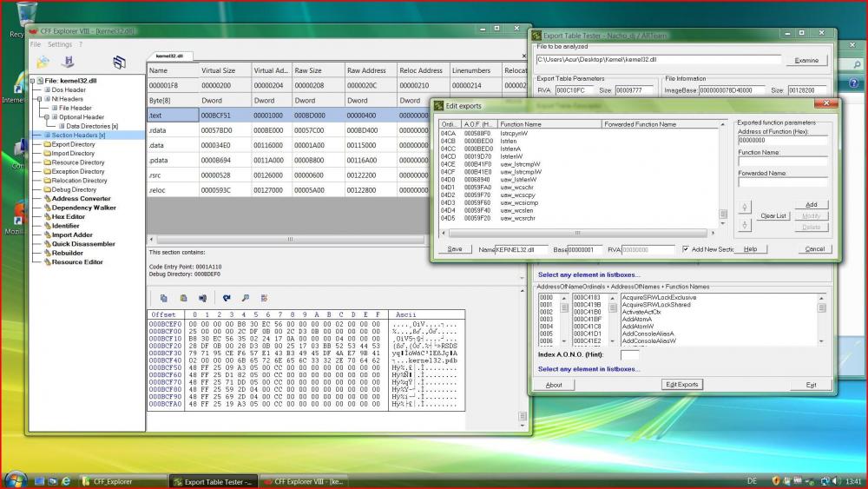Screen dimensions: 868x489
Task: Select the kernel32.dll document tab
Action: point(169,56)
